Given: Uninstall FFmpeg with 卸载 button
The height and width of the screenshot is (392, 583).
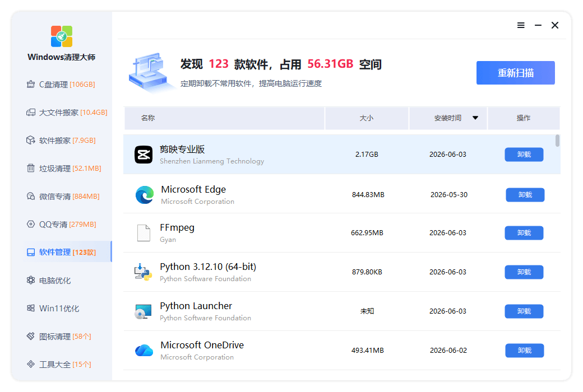Looking at the screenshot, I should click(524, 233).
